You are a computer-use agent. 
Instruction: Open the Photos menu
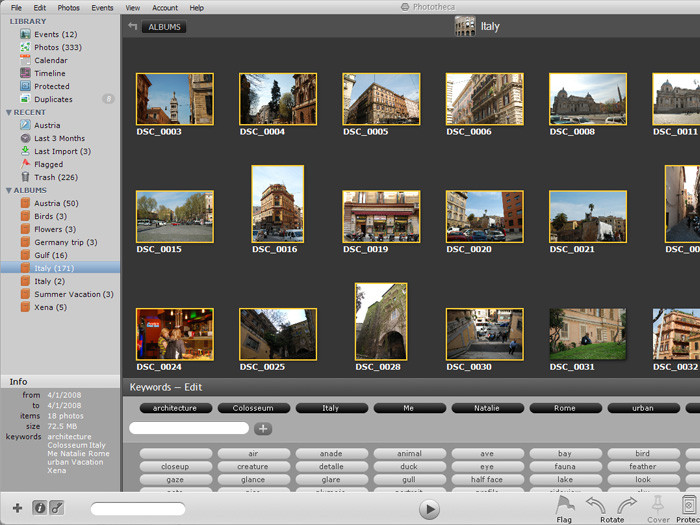[x=68, y=7]
